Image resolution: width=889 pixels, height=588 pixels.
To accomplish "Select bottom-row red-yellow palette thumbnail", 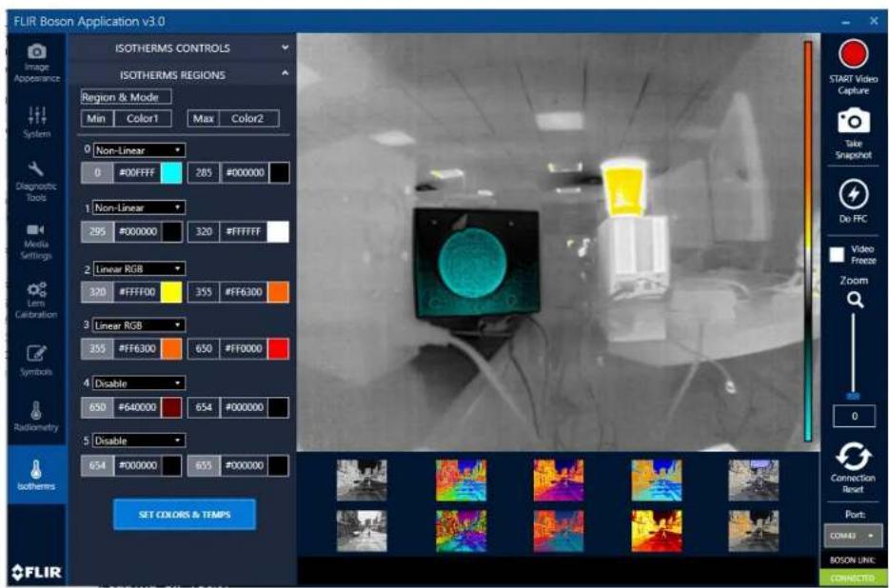I will pyautogui.click(x=657, y=531).
